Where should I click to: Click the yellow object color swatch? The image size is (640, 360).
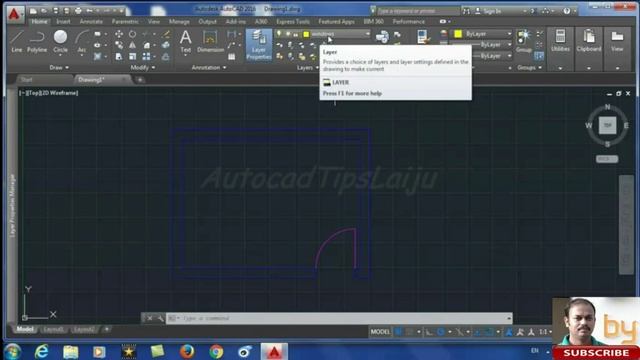click(x=458, y=34)
